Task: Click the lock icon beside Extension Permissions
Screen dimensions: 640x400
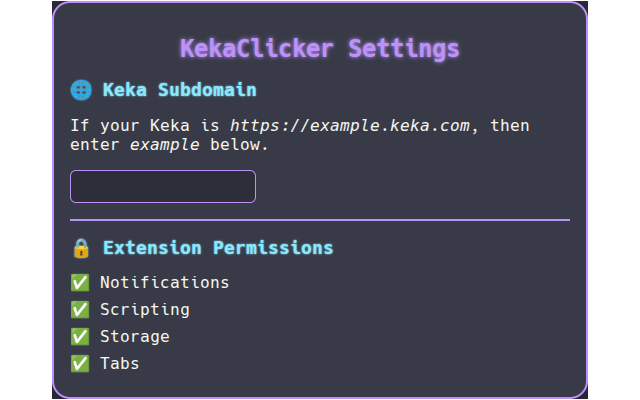Action: [81, 248]
